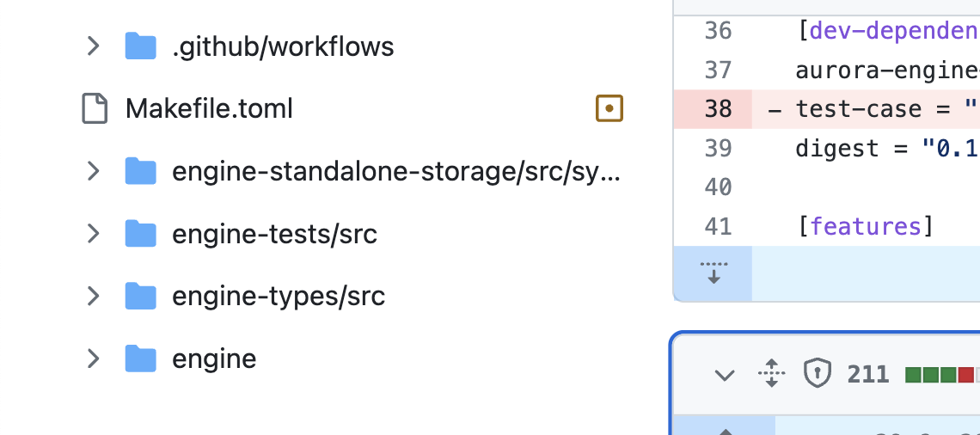Open Makefile.toml in file tree
The height and width of the screenshot is (435, 980).
point(209,108)
